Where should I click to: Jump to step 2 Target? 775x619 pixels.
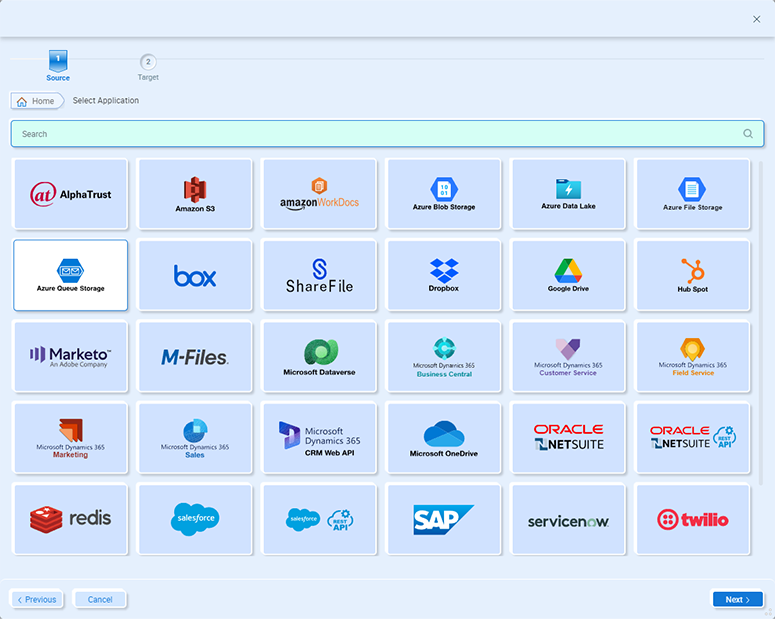pos(148,67)
